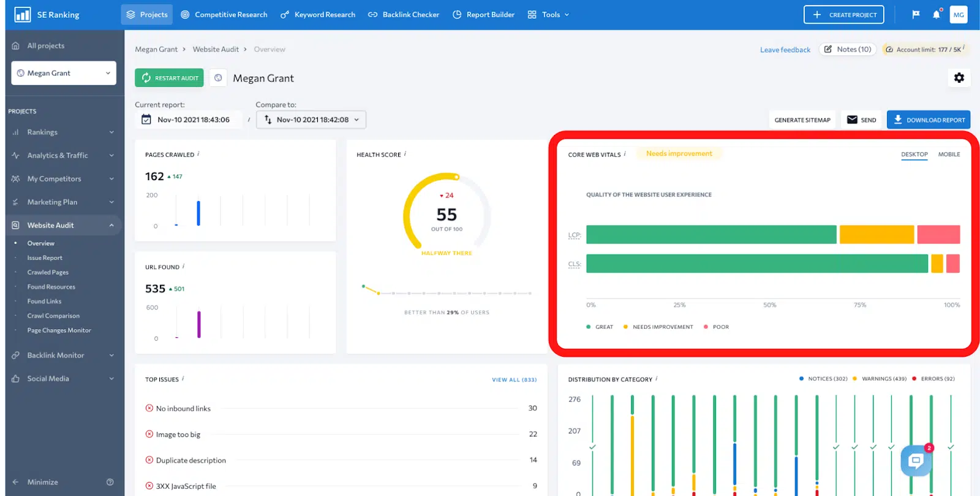Click the schedule clock icon beside Restart Audit
The width and height of the screenshot is (980, 496).
point(218,78)
